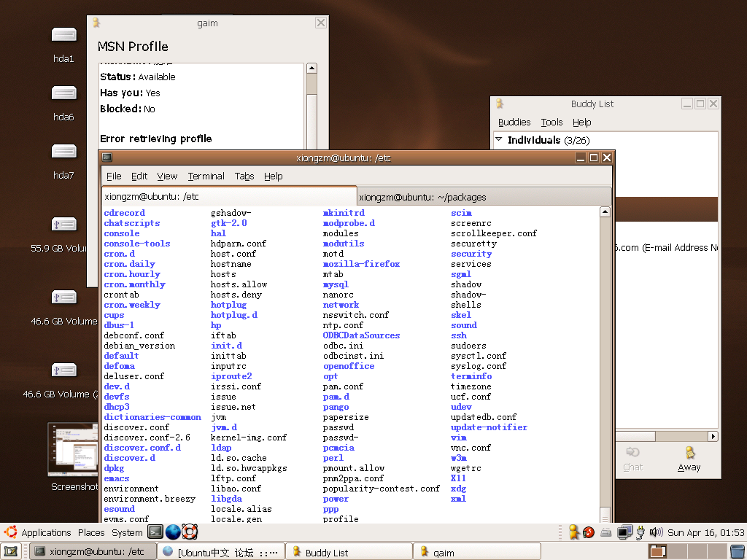Open the Help menu in Buddy List

tap(581, 122)
